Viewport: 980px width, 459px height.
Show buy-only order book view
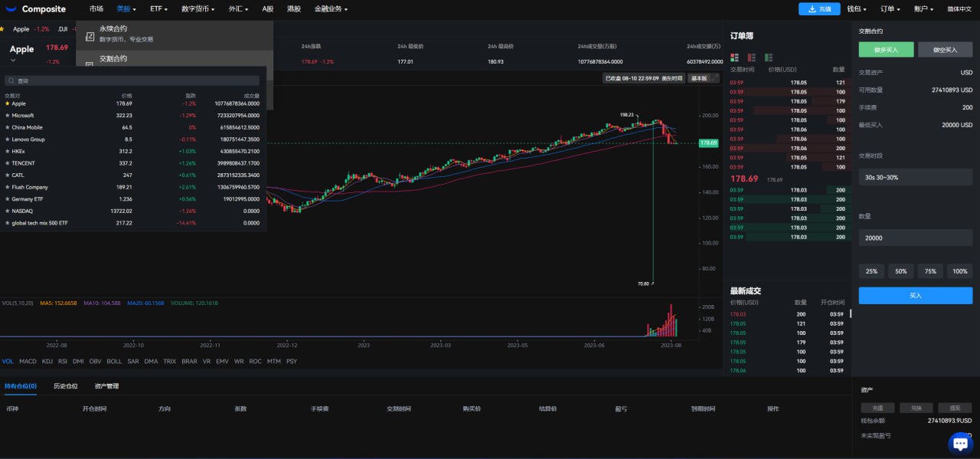coord(769,57)
